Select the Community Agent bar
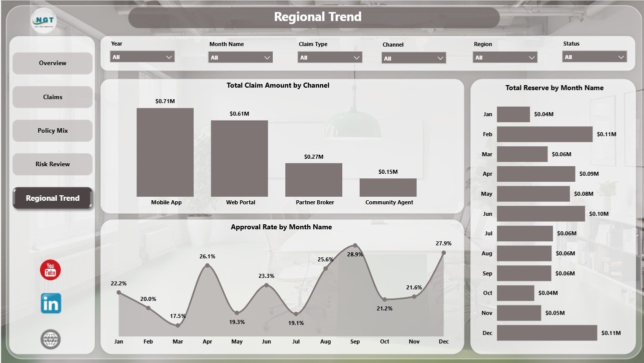This screenshot has height=363, width=644. click(388, 187)
